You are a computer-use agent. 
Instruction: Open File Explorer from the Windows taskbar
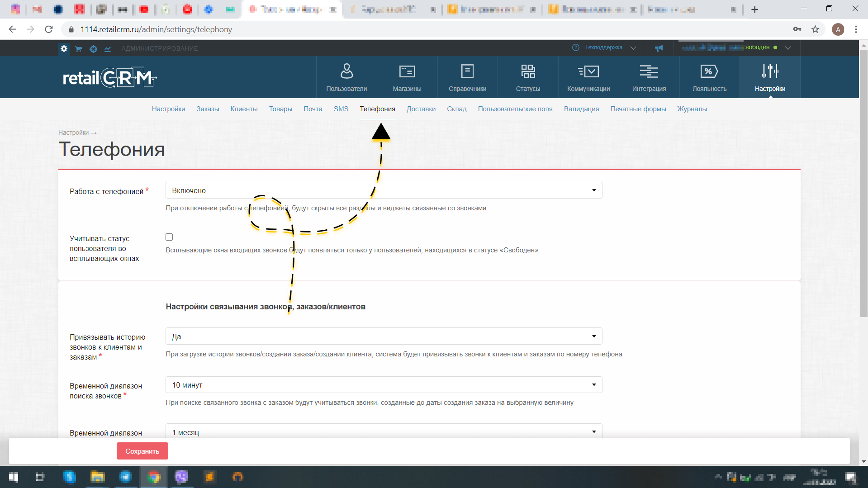(97, 477)
